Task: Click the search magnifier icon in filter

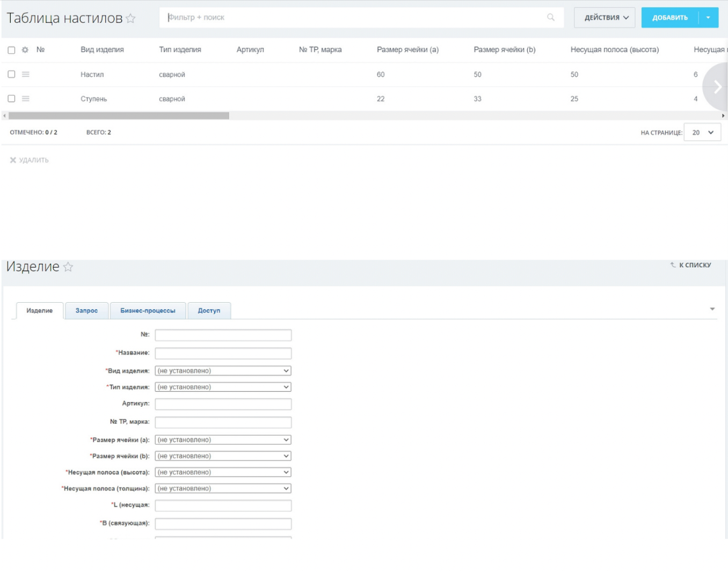Action: tap(551, 18)
